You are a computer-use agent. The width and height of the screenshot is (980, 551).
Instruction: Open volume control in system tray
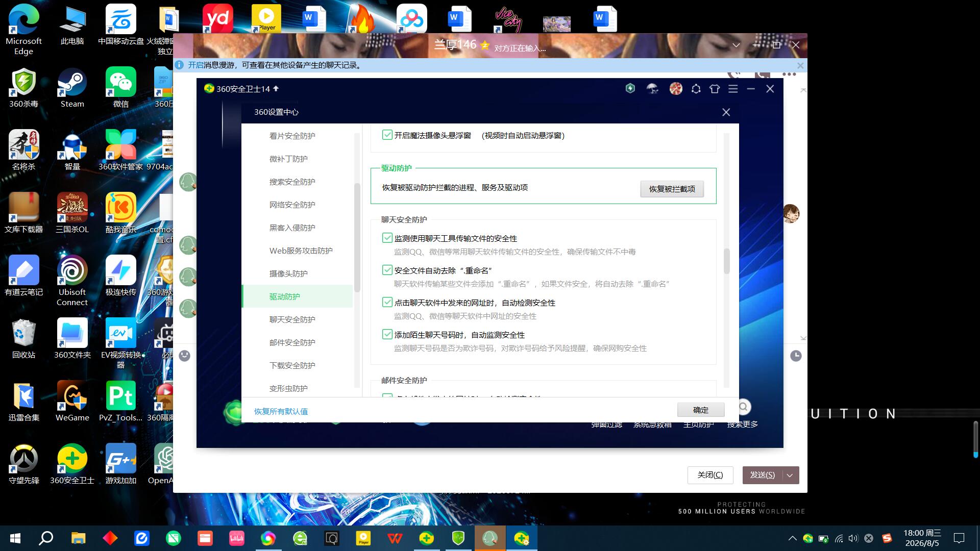click(853, 538)
